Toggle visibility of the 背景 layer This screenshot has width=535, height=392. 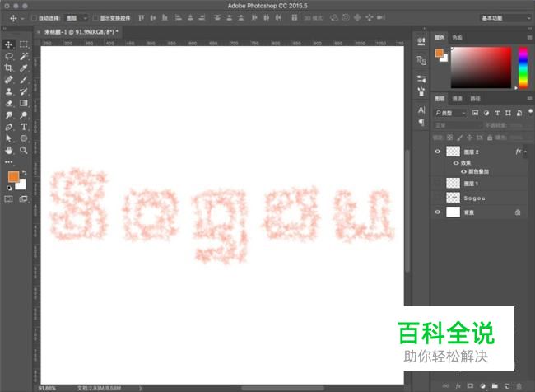pyautogui.click(x=438, y=212)
